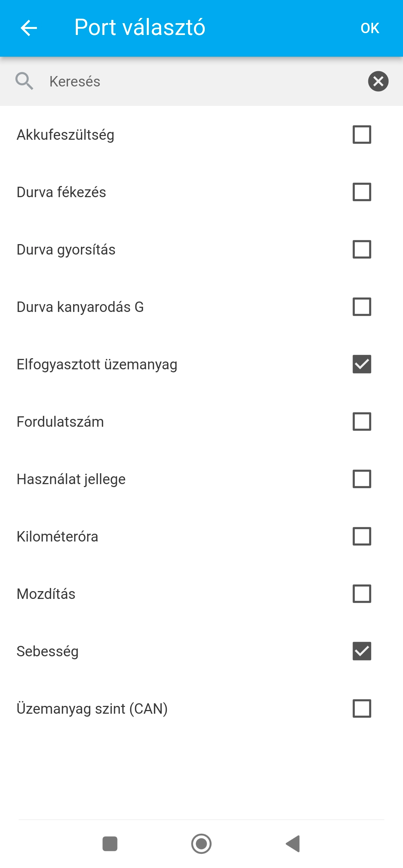Image resolution: width=403 pixels, height=868 pixels.
Task: Tap the Port választó title
Action: click(x=140, y=28)
